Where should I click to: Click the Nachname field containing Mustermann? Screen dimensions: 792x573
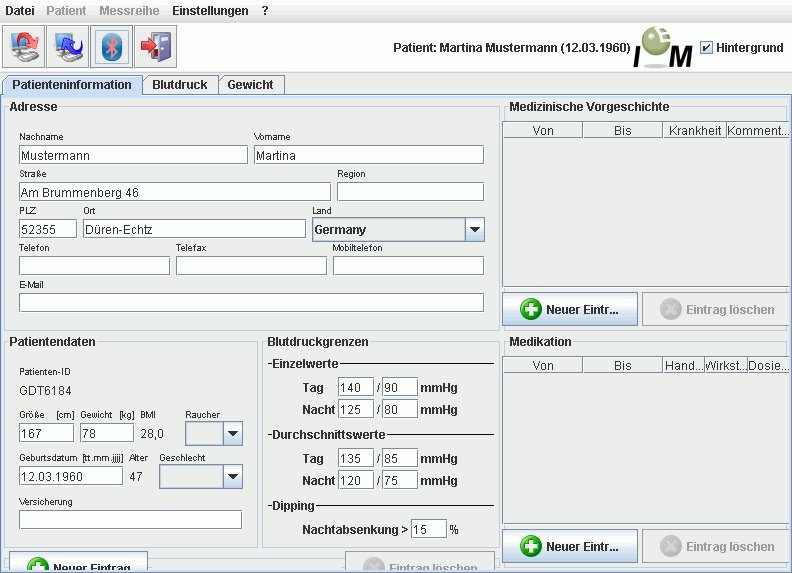[x=133, y=155]
